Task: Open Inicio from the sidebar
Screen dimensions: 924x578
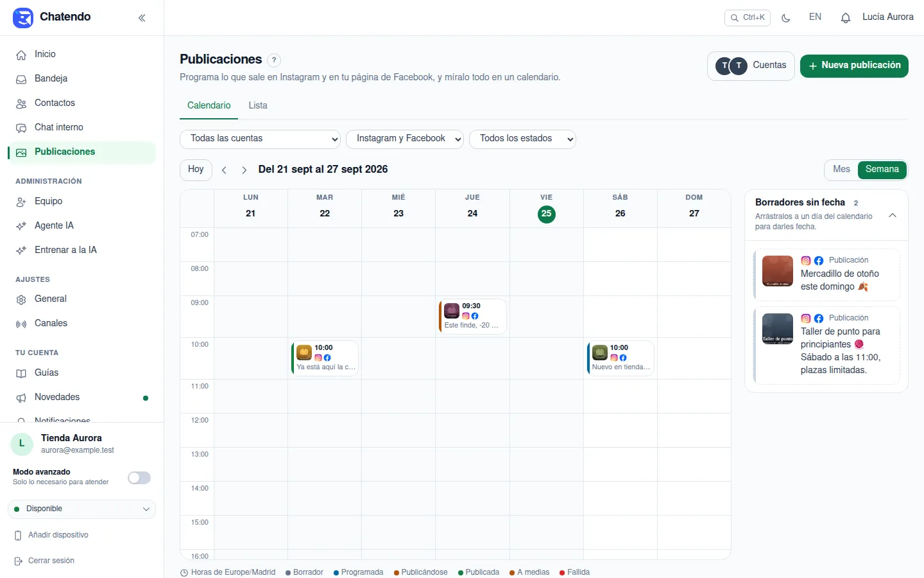Action: [x=81, y=55]
